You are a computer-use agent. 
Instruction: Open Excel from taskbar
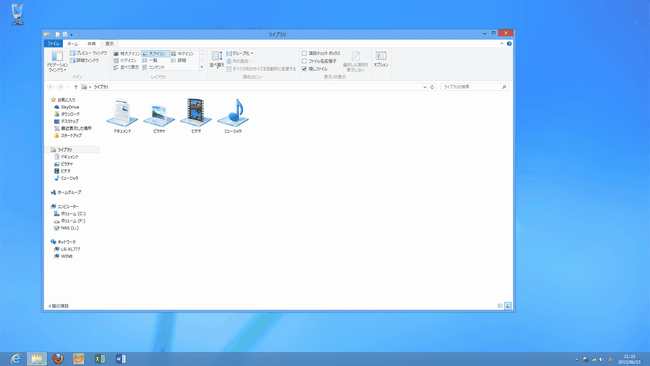coord(99,359)
